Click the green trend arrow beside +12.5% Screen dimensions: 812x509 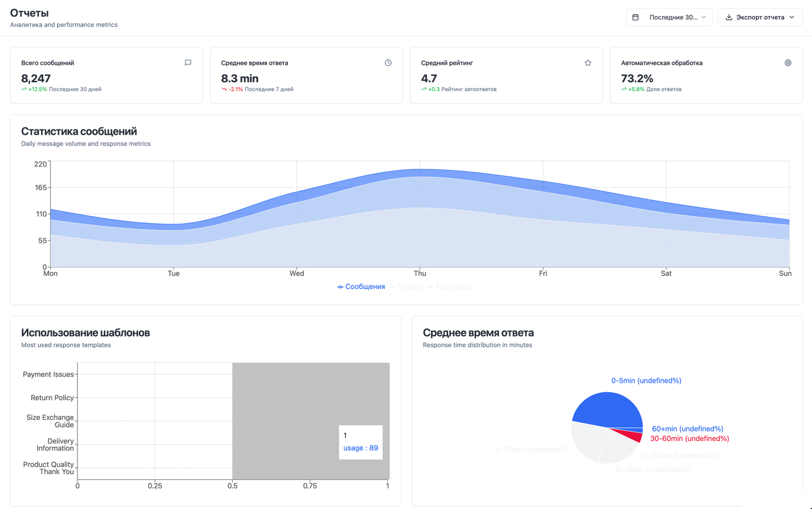coord(24,89)
